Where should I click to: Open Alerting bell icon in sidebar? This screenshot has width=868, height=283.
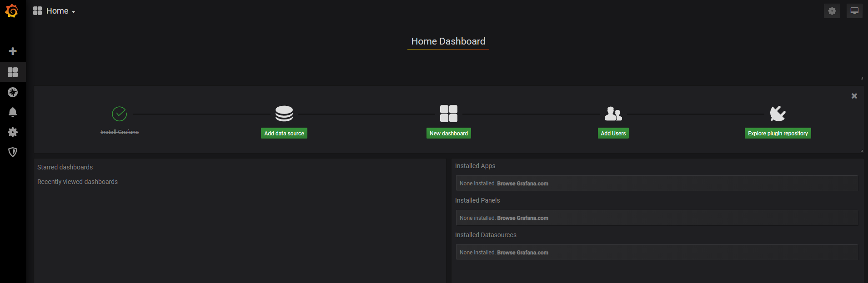click(13, 112)
